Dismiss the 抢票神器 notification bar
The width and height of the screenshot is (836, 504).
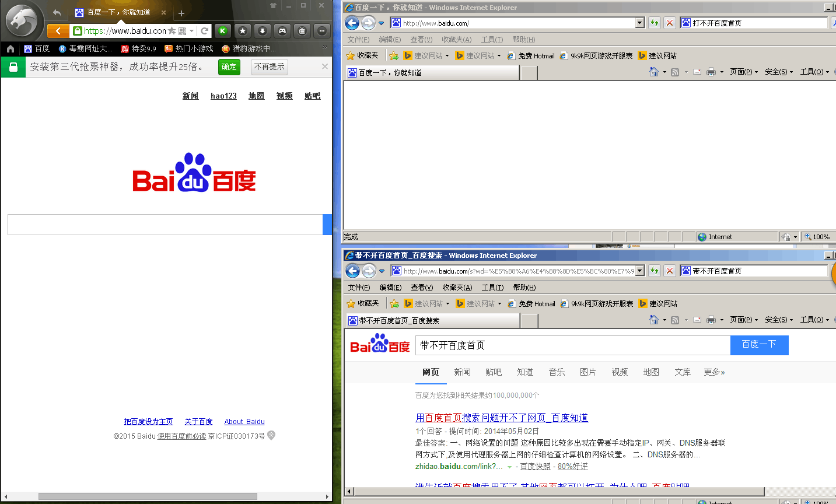click(x=325, y=66)
